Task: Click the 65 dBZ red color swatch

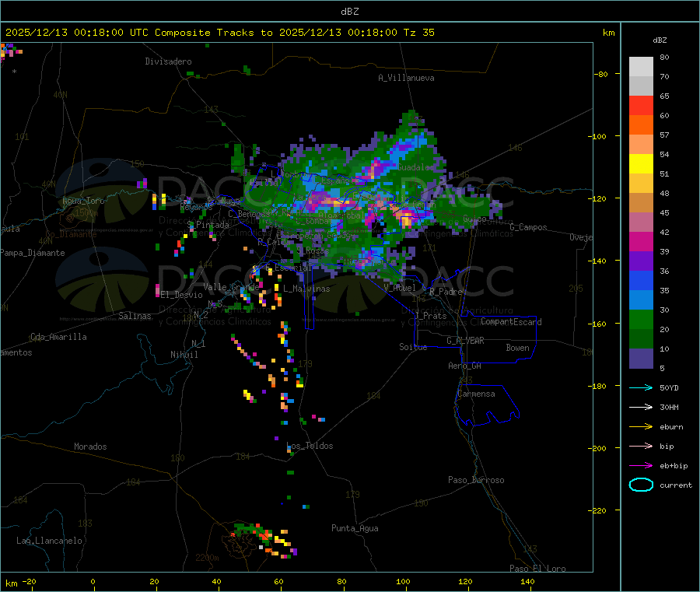Action: pos(641,105)
